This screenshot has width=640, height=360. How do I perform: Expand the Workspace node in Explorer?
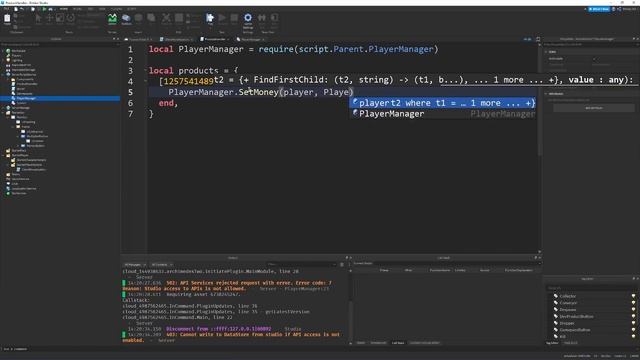pos(3,51)
